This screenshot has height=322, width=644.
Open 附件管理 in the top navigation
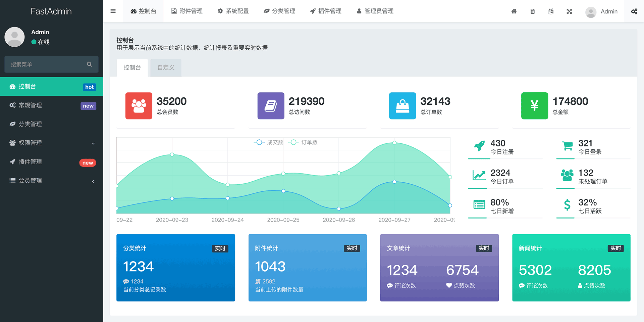(x=187, y=11)
